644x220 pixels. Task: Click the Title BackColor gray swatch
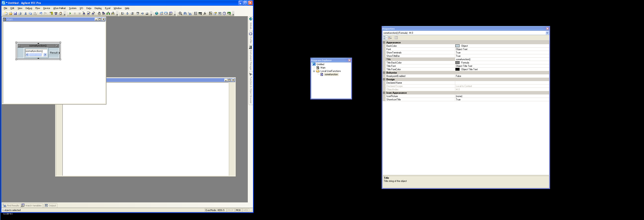point(457,63)
